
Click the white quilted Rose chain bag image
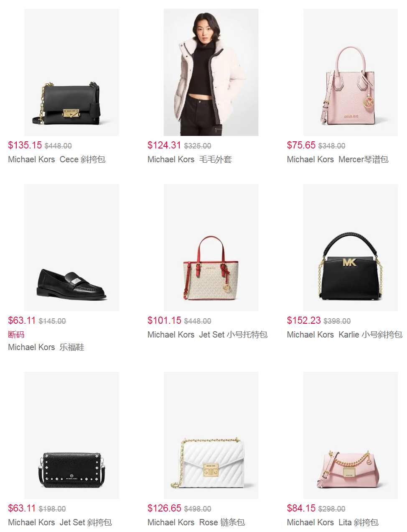pyautogui.click(x=211, y=435)
